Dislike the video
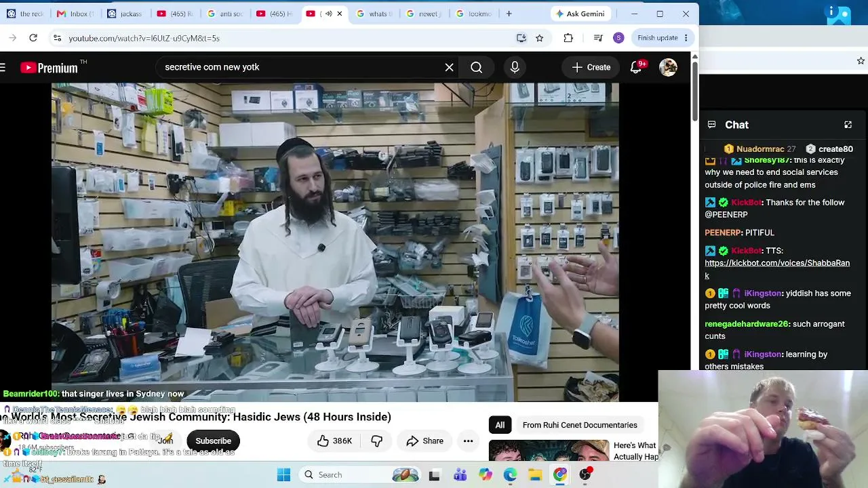 pyautogui.click(x=377, y=441)
